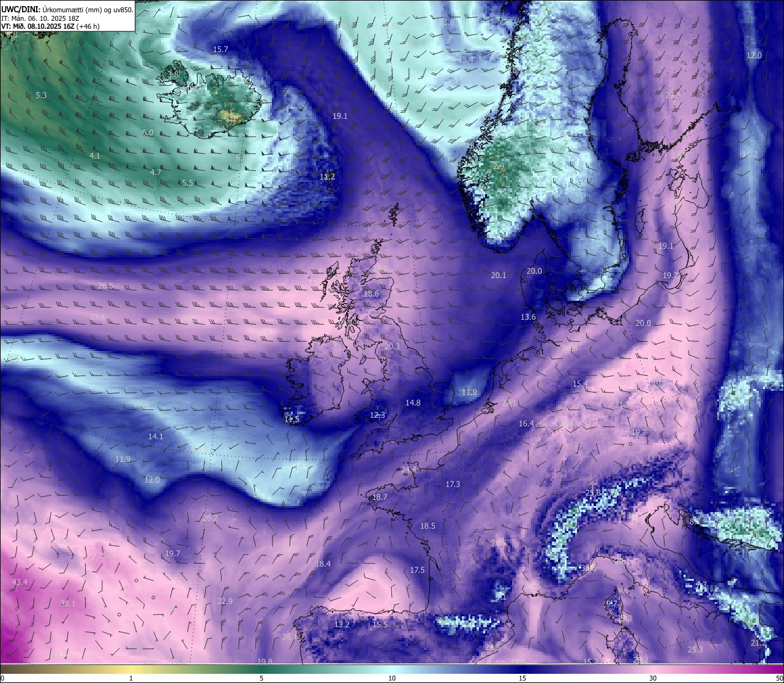This screenshot has height=683, width=784.
Task: Click the 20.3 value over northern England
Action: click(x=392, y=347)
